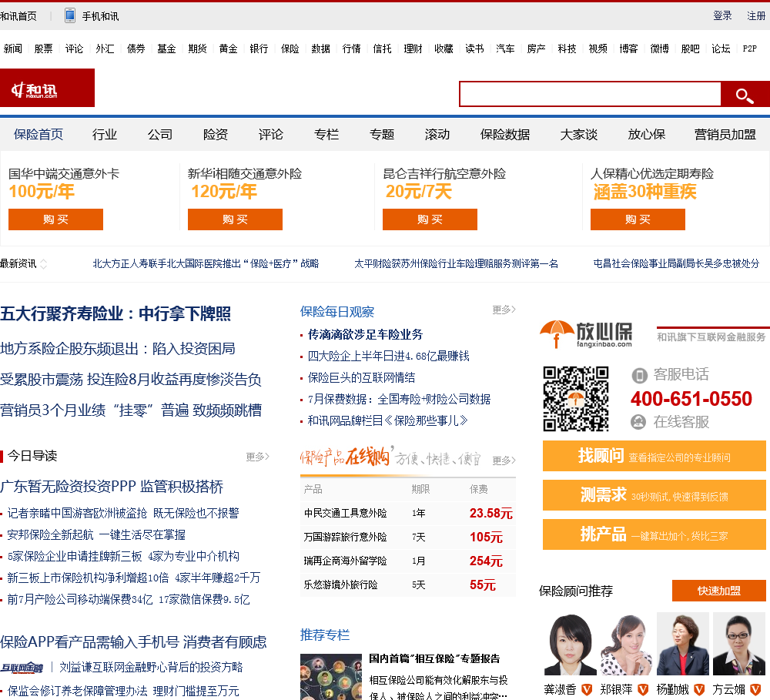Screen dimensions: 770x700
Task: Click phone number 400-651-0550
Action: pyautogui.click(x=691, y=399)
